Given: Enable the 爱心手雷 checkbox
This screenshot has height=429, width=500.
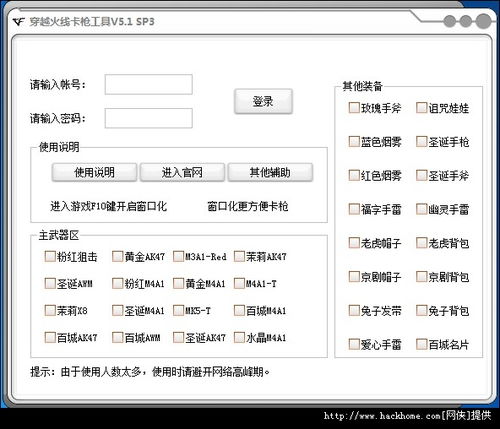Looking at the screenshot, I should coord(354,344).
